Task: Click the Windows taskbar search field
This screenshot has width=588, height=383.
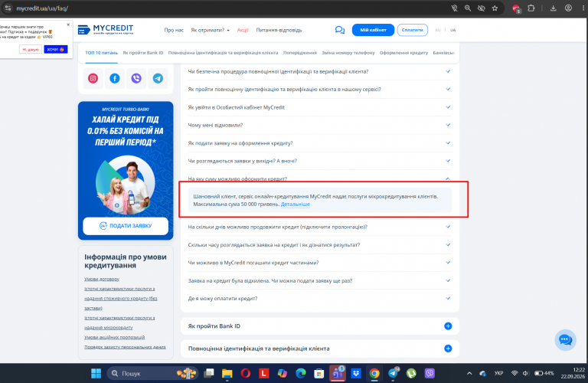Action: (152, 373)
